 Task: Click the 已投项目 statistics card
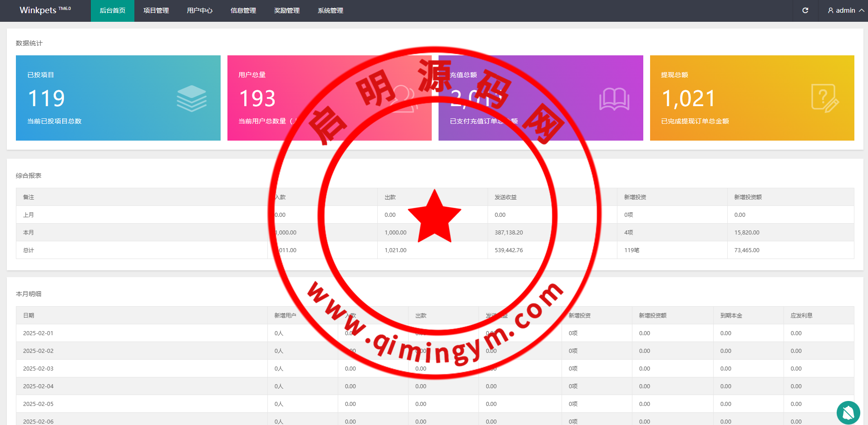click(118, 98)
